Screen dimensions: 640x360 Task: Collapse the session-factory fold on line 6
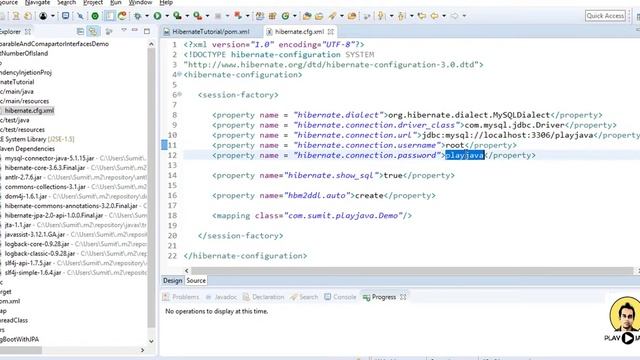[x=179, y=94]
